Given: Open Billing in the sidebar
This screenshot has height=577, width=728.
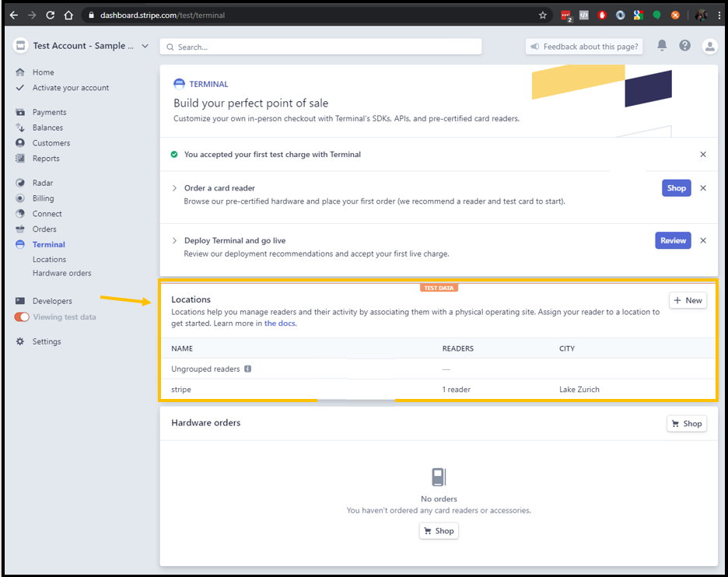Looking at the screenshot, I should pos(44,198).
